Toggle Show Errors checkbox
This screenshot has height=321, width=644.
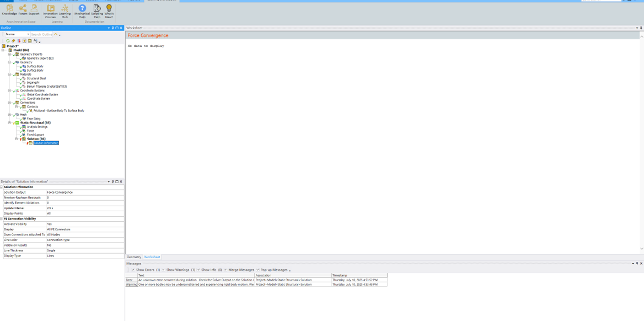pyautogui.click(x=133, y=270)
